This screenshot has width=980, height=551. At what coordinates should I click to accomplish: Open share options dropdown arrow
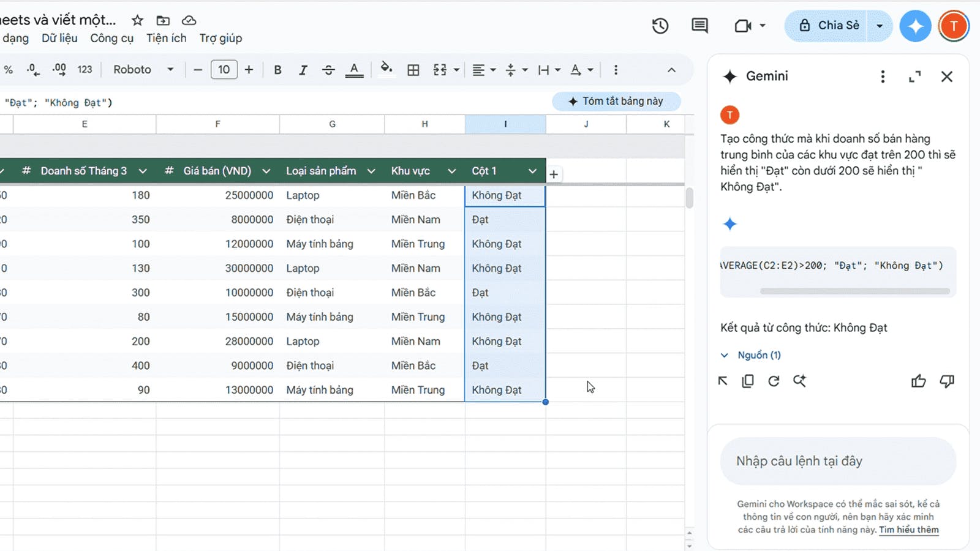880,26
